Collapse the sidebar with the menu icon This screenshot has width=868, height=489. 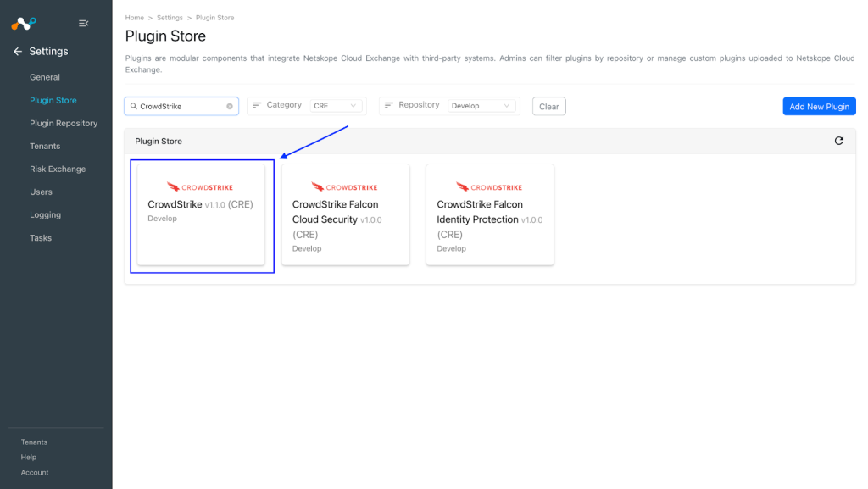tap(84, 23)
